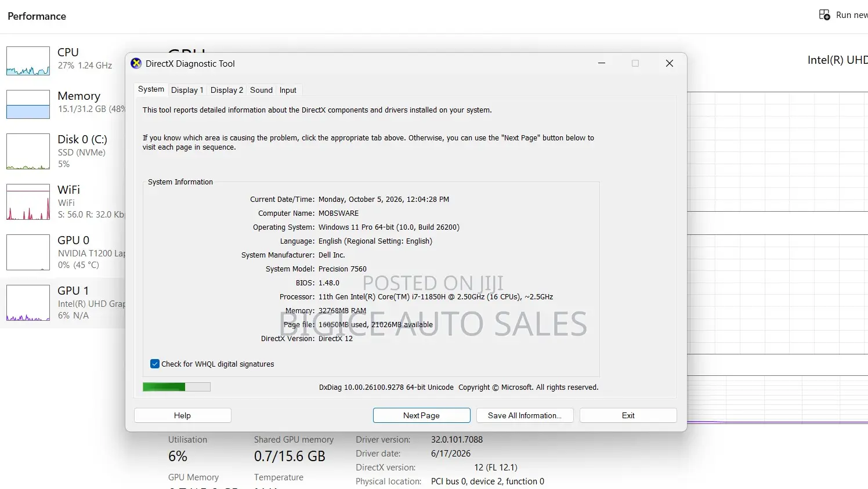Switch to the Sound tab
This screenshot has height=489, width=868.
(x=261, y=90)
